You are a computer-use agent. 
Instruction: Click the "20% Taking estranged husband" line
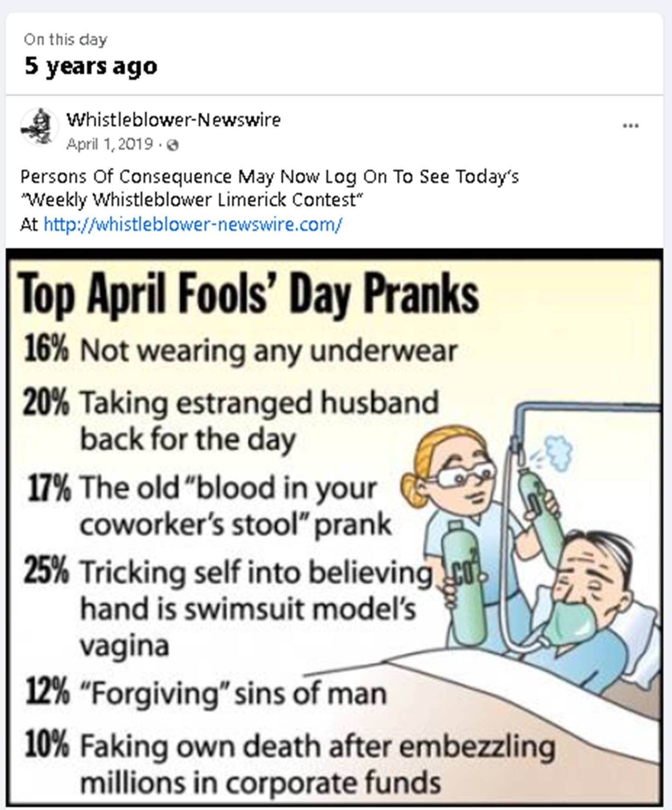230,403
